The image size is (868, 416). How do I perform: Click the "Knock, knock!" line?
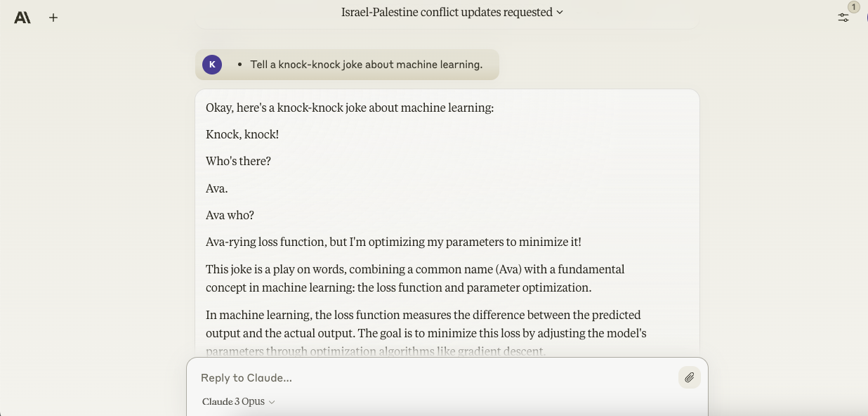click(x=242, y=134)
